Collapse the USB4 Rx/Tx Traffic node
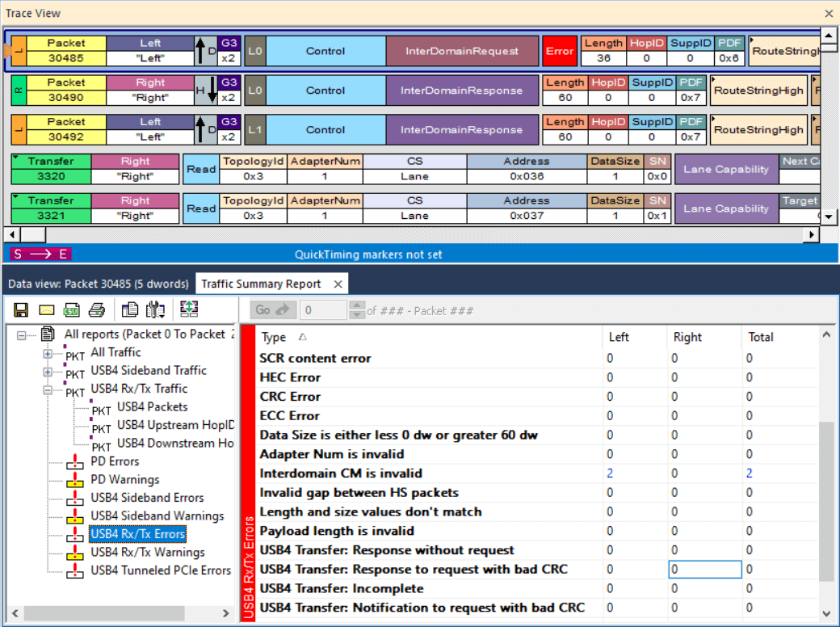 48,389
